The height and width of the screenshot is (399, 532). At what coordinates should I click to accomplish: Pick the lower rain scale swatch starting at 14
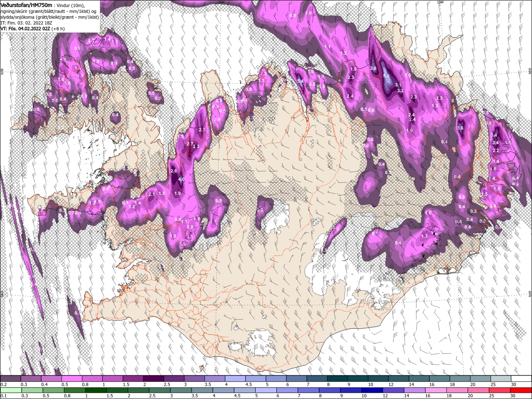415,390
